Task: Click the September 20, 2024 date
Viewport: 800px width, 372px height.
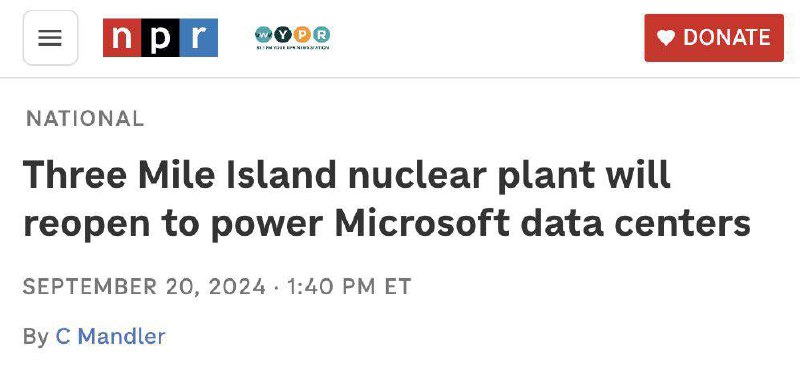Action: (x=144, y=286)
